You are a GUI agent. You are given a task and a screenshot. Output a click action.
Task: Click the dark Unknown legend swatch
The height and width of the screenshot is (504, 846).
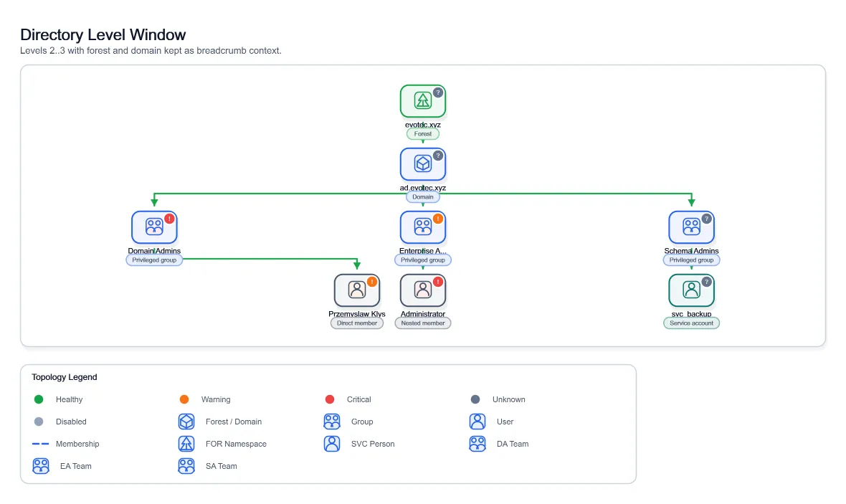(475, 399)
